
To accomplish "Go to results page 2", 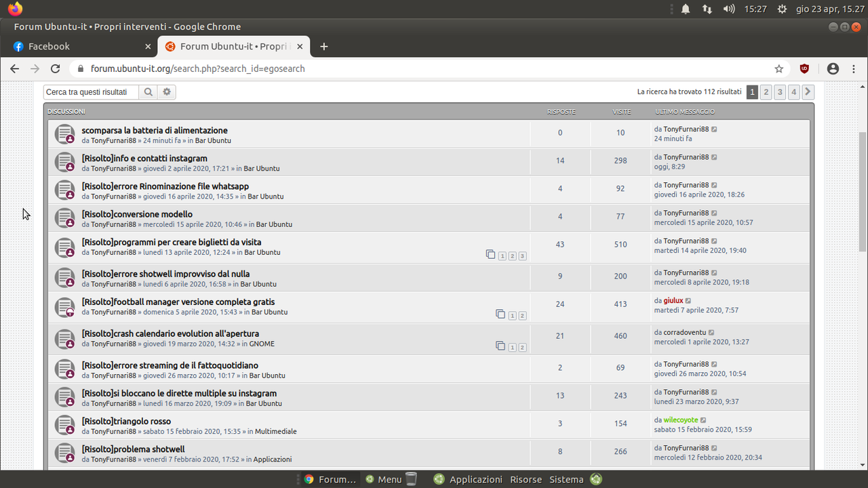I will [766, 92].
